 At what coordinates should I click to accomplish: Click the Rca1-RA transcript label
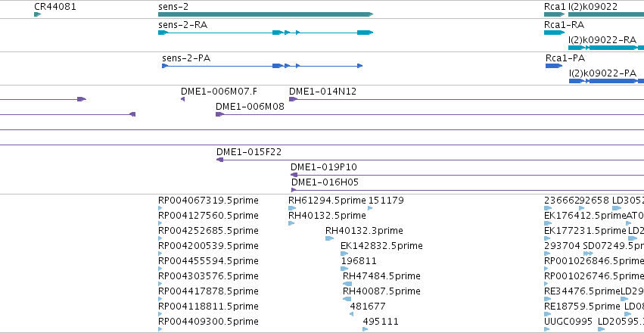[564, 25]
